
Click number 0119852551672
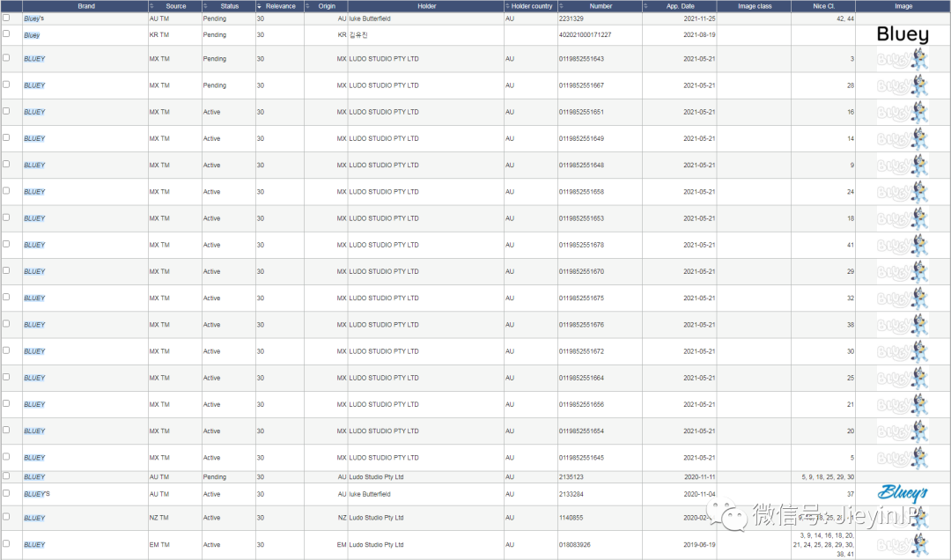pos(582,351)
